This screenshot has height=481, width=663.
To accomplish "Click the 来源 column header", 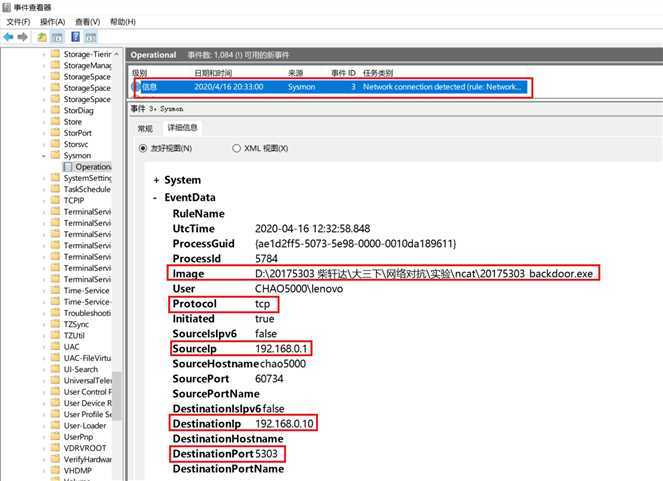I will 296,73.
